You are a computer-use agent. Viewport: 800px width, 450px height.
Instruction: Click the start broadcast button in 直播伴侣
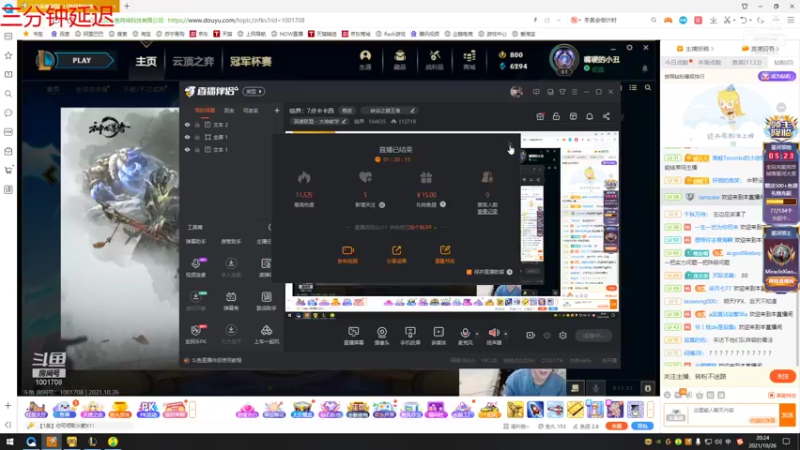pyautogui.click(x=594, y=335)
